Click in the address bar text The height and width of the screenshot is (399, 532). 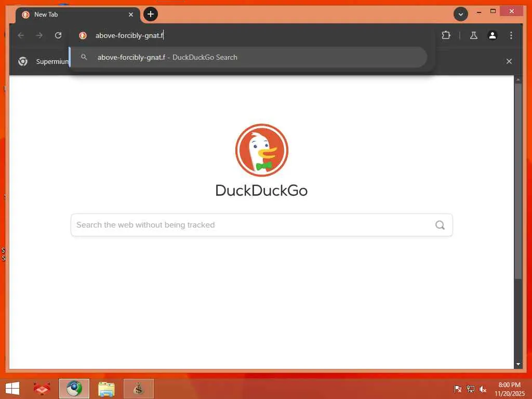(129, 35)
